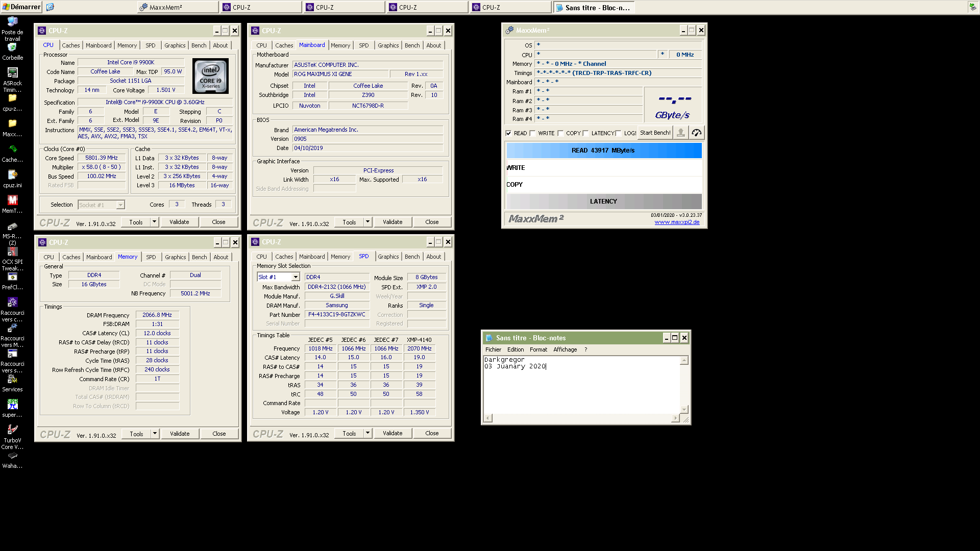Click Validate in the CPU-Z SPD window
The image size is (980, 551).
point(393,433)
